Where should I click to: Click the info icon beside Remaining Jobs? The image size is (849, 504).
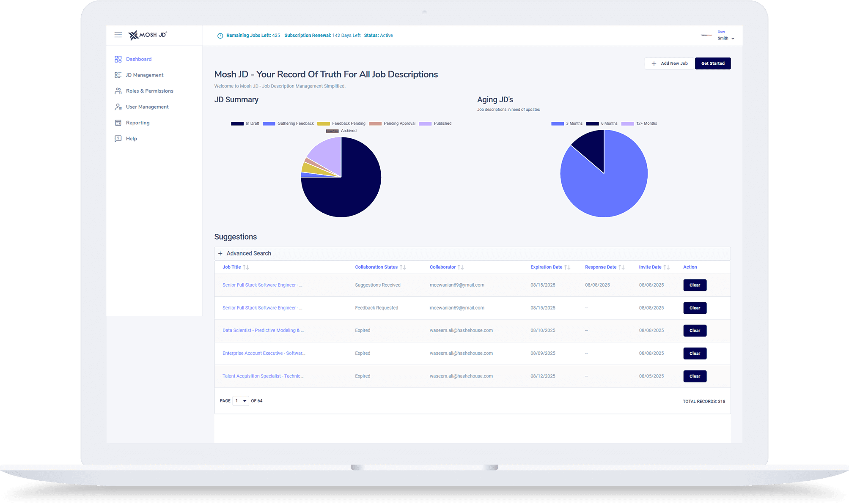pos(220,36)
